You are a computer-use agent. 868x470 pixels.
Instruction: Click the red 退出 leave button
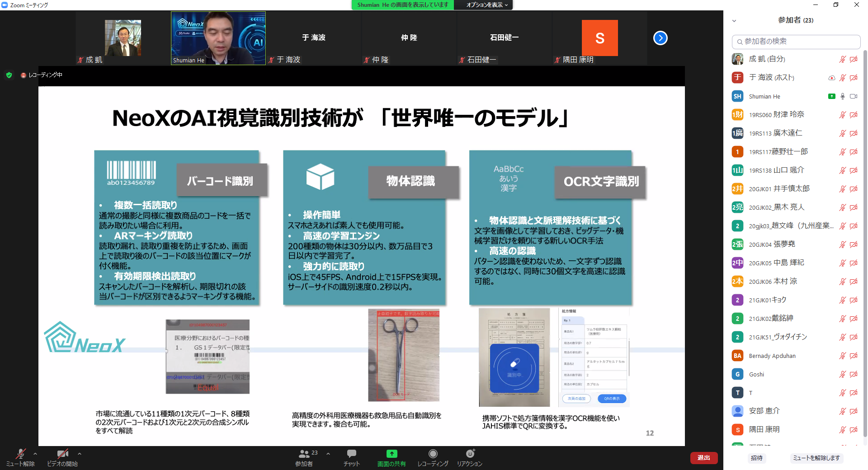[x=704, y=458]
